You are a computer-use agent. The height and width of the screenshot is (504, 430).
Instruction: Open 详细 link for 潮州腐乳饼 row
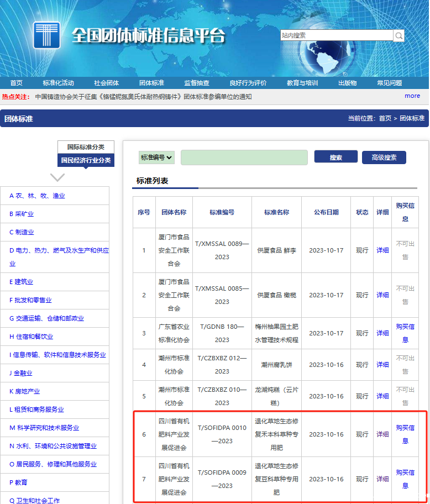point(382,365)
